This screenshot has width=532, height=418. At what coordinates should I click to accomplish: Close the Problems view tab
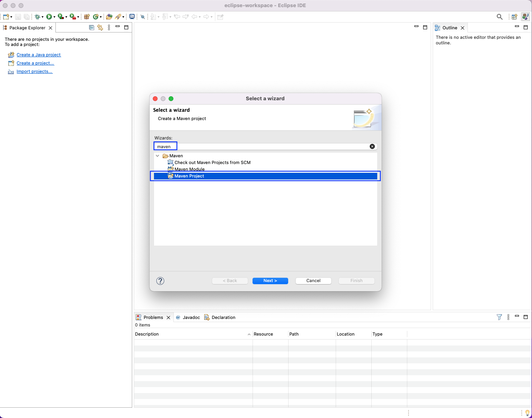[x=168, y=317]
